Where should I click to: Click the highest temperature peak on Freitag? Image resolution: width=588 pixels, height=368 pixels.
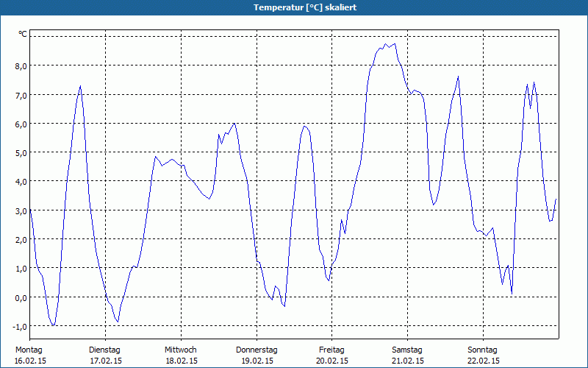click(x=395, y=44)
